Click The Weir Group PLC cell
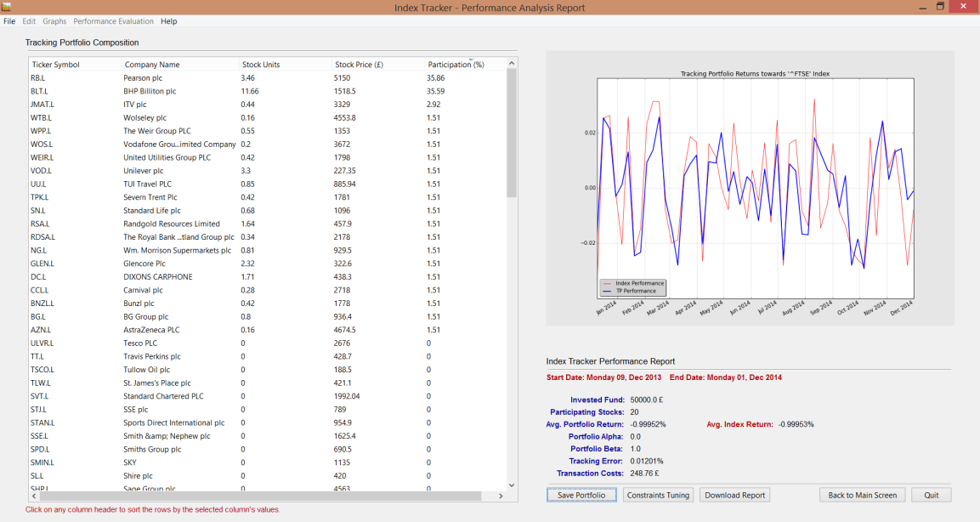 coord(157,131)
